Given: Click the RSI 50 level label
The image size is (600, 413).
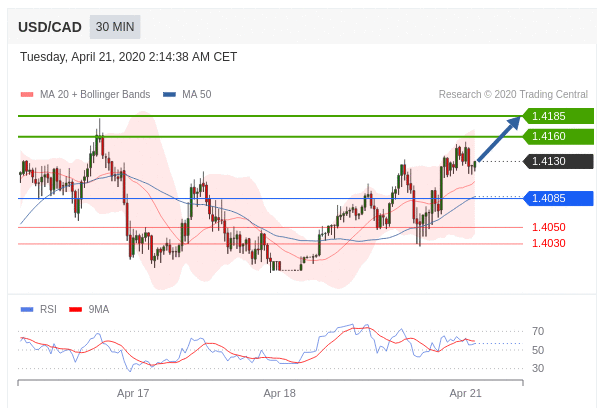Looking at the screenshot, I should tap(538, 350).
